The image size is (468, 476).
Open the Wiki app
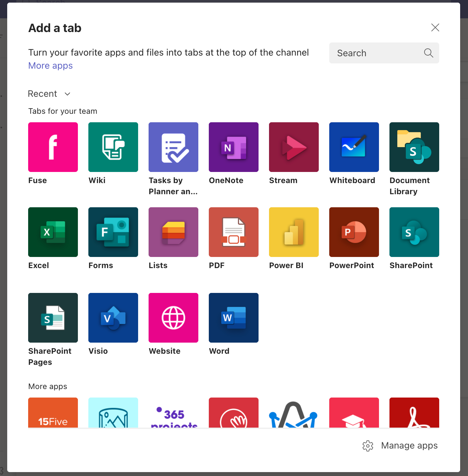point(113,147)
